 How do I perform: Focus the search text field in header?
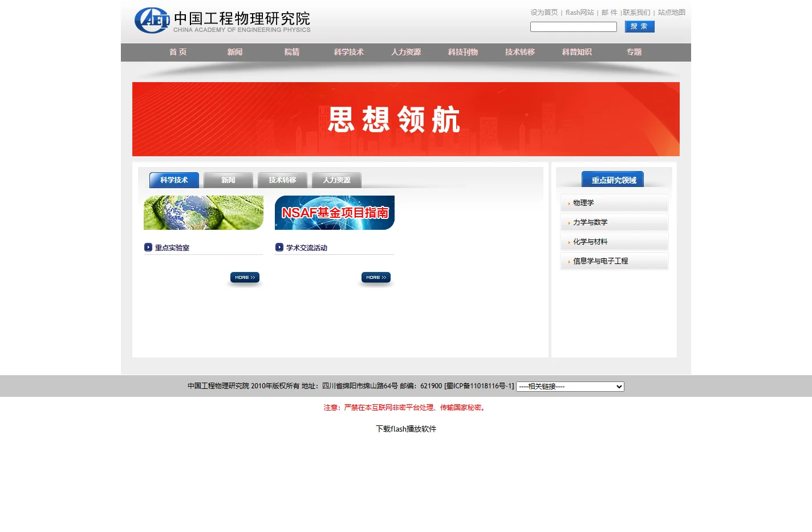[574, 27]
